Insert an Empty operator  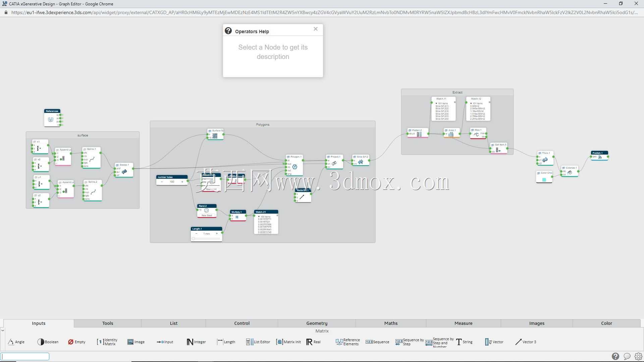click(76, 342)
